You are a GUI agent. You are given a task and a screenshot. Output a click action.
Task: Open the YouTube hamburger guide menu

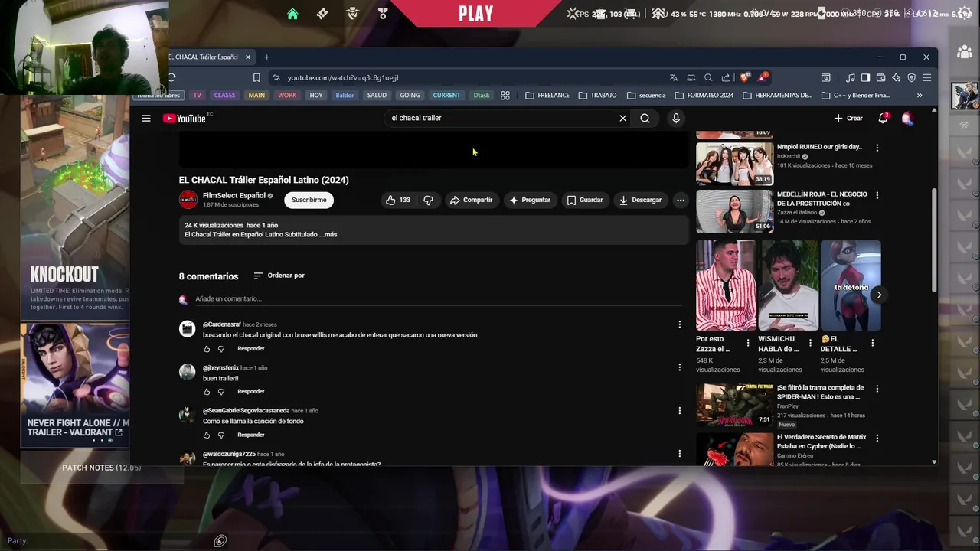(x=146, y=119)
